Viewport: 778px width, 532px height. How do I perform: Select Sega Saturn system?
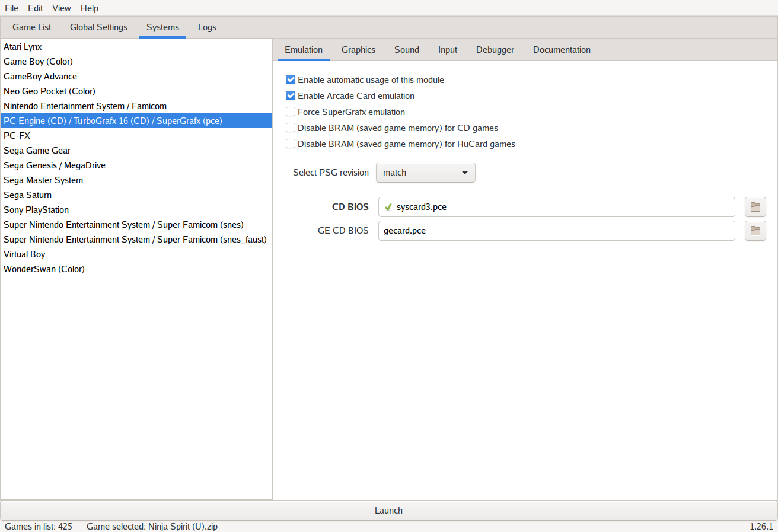pyautogui.click(x=136, y=195)
